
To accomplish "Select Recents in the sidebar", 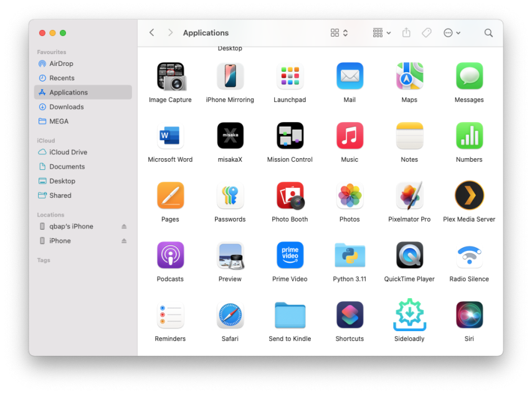I will pyautogui.click(x=83, y=78).
